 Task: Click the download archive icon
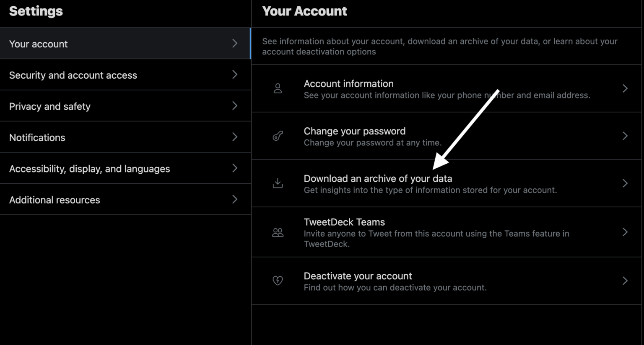(278, 183)
